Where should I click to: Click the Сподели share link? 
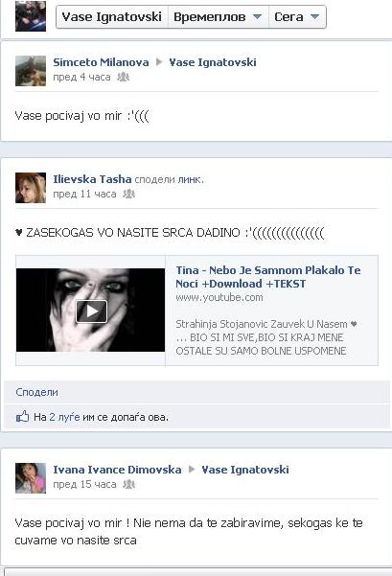(36, 392)
